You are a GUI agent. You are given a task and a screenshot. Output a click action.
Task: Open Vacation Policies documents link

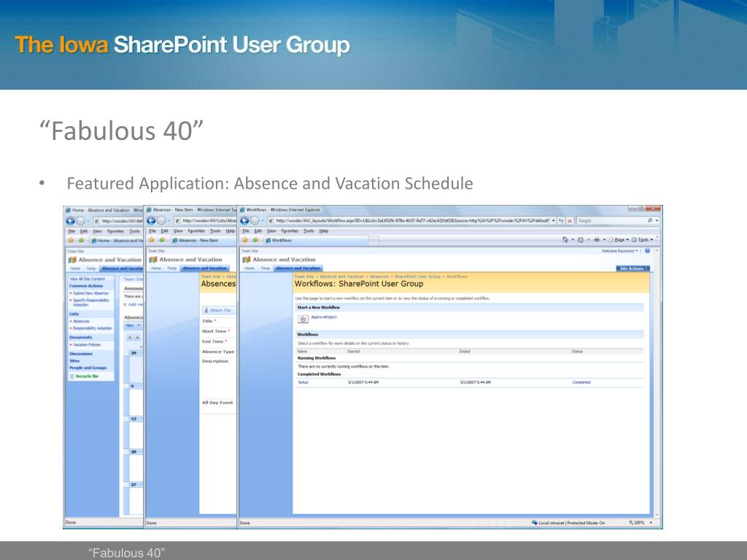pos(87,345)
